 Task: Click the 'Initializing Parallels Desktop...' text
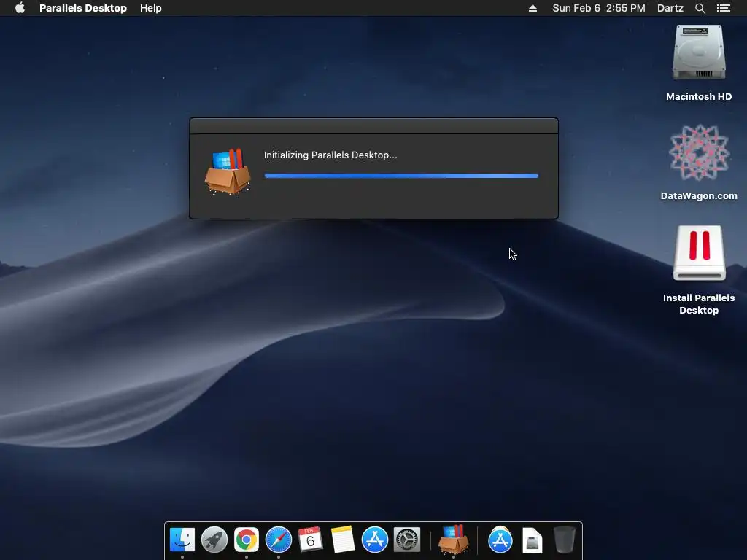click(x=330, y=155)
